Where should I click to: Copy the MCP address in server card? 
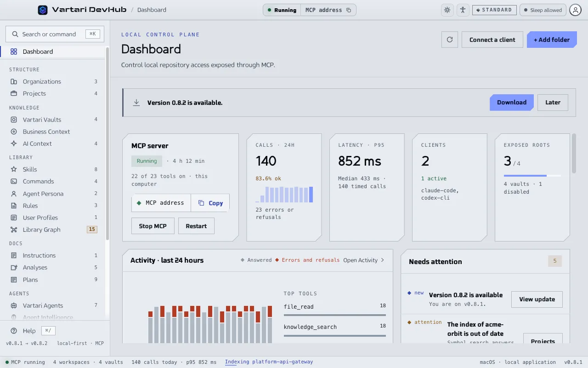tap(210, 203)
